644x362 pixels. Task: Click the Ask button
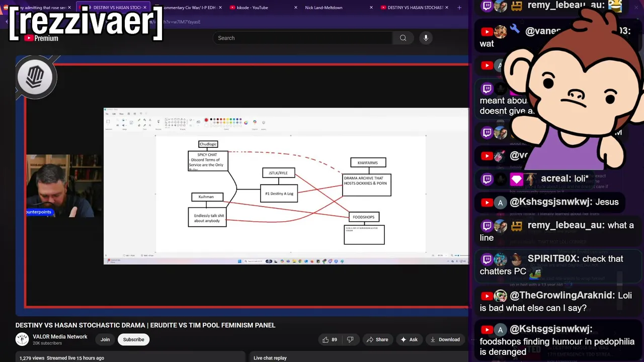pyautogui.click(x=409, y=339)
